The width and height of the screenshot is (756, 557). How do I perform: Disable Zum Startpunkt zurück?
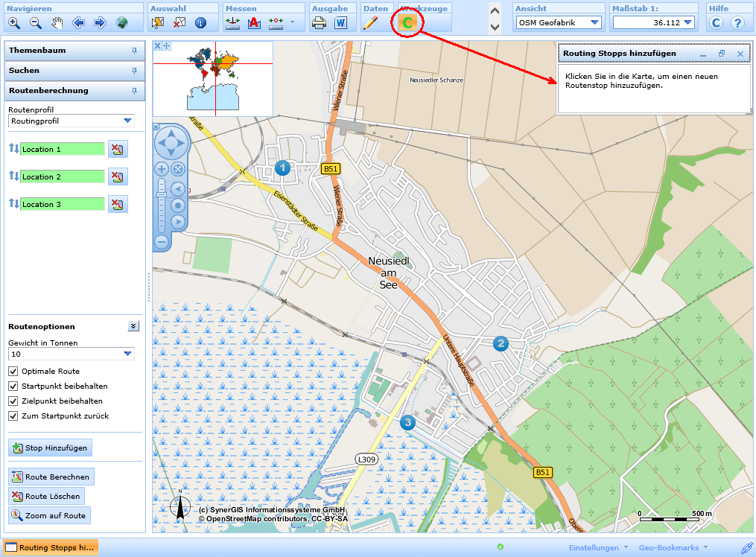(13, 416)
